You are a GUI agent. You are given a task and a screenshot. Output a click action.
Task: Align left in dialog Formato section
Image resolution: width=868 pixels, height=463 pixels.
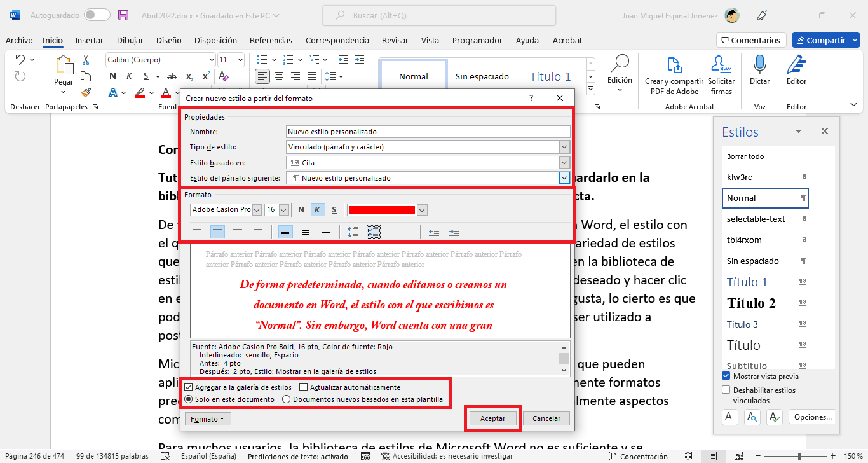coord(197,232)
